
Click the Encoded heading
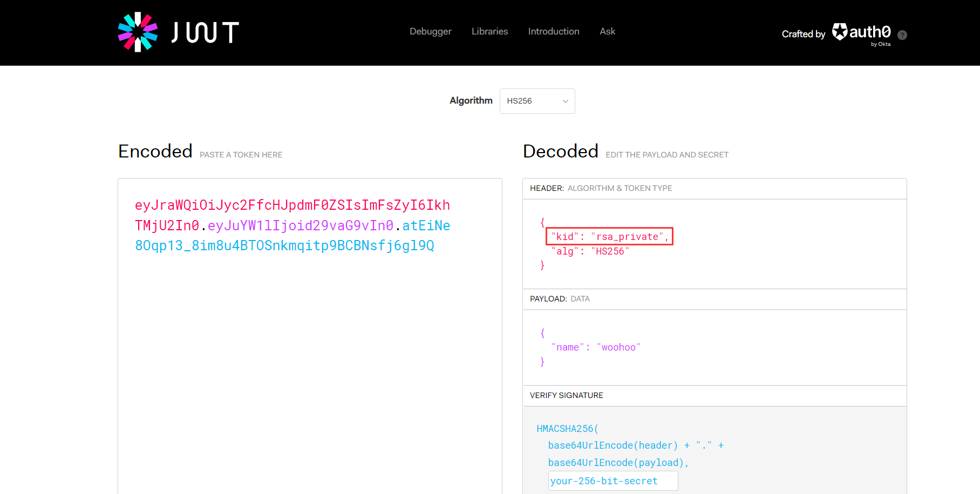155,152
